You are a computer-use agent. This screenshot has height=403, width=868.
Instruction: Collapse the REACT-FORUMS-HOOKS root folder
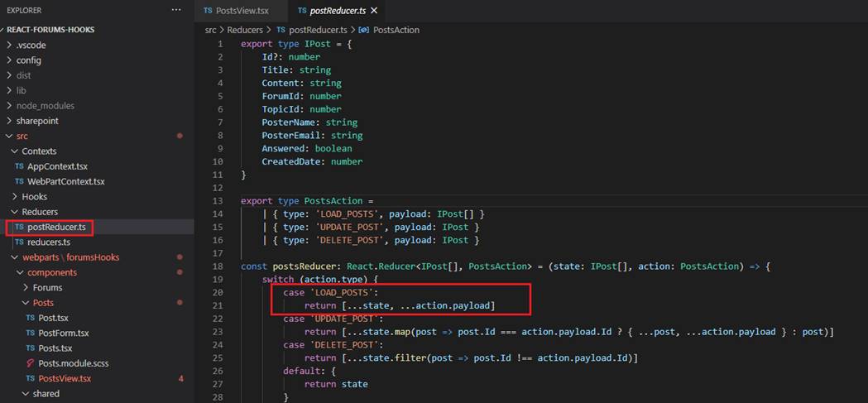[x=50, y=30]
